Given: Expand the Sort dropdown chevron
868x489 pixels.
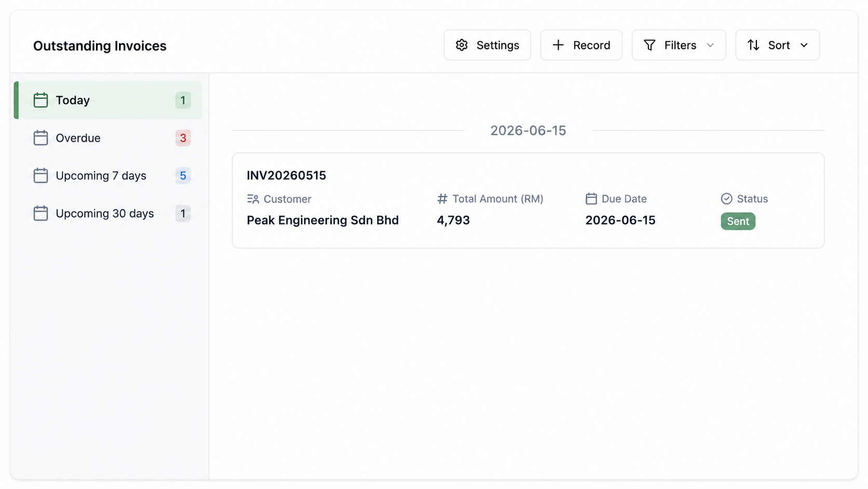Looking at the screenshot, I should point(804,45).
